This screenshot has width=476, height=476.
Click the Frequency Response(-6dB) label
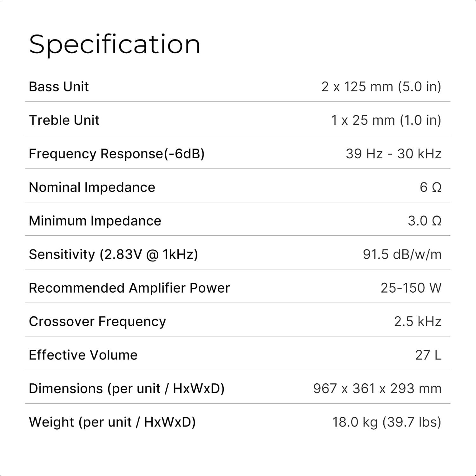pyautogui.click(x=116, y=154)
